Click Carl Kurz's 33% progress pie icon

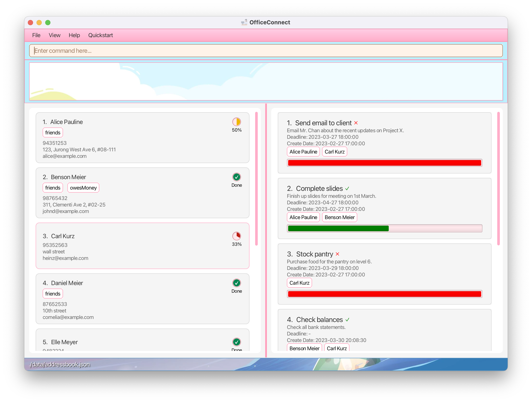pyautogui.click(x=237, y=236)
